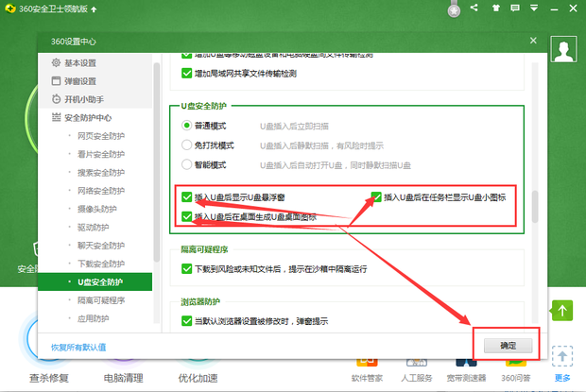
Task: Open 人工服务 in main window
Action: point(416,378)
